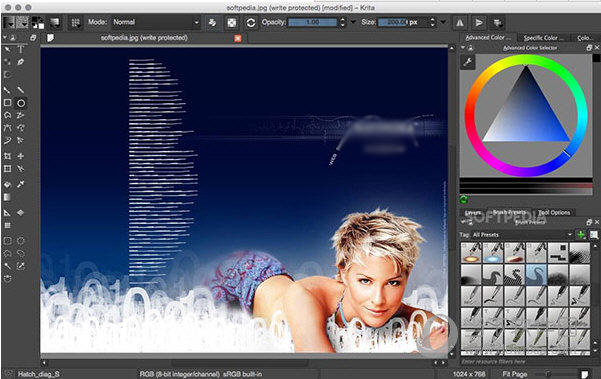The image size is (601, 379).
Task: Expand the dropdown arrow after the Size slider
Action: pyautogui.click(x=443, y=22)
